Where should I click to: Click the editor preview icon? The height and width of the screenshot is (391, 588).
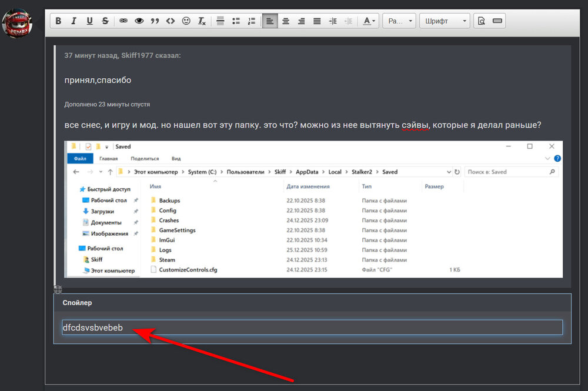point(482,21)
